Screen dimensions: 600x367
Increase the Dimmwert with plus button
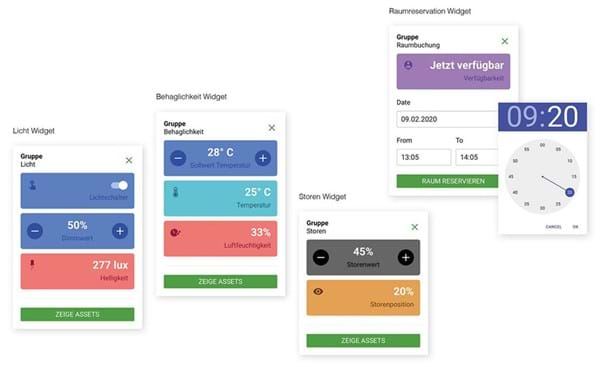(120, 231)
